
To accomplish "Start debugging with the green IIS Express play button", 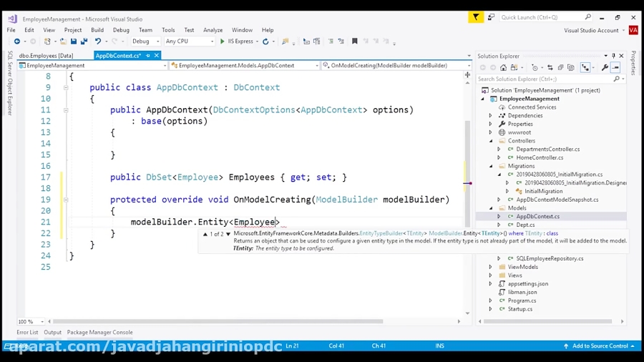I will pos(223,41).
